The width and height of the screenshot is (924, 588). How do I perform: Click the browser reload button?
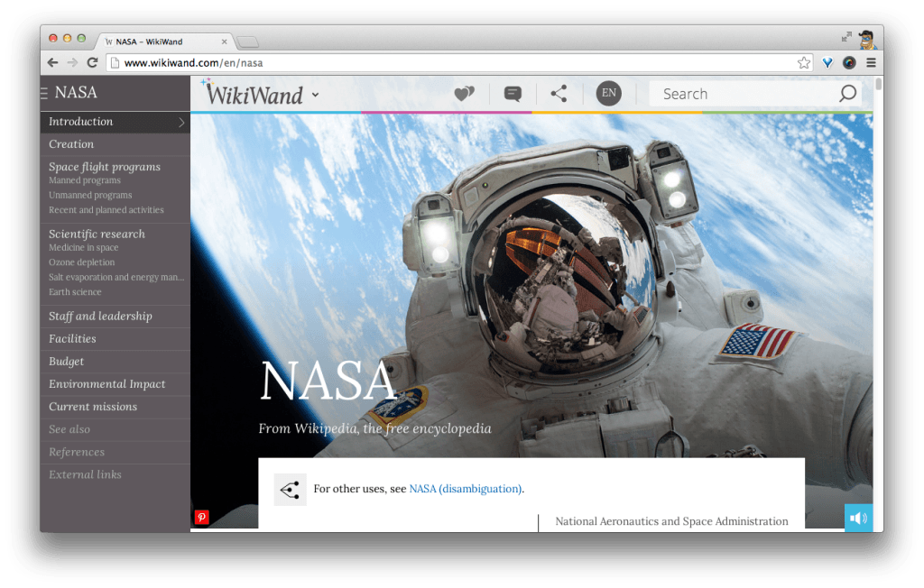tap(92, 63)
